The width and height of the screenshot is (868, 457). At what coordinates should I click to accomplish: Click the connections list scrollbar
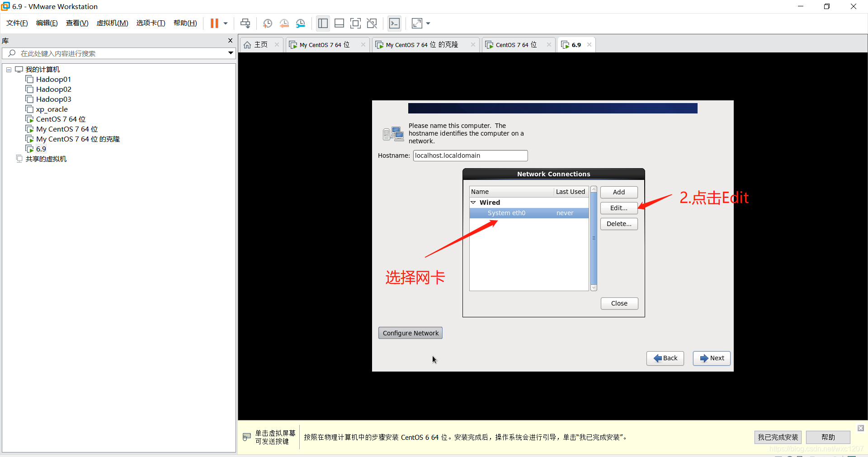(x=594, y=238)
